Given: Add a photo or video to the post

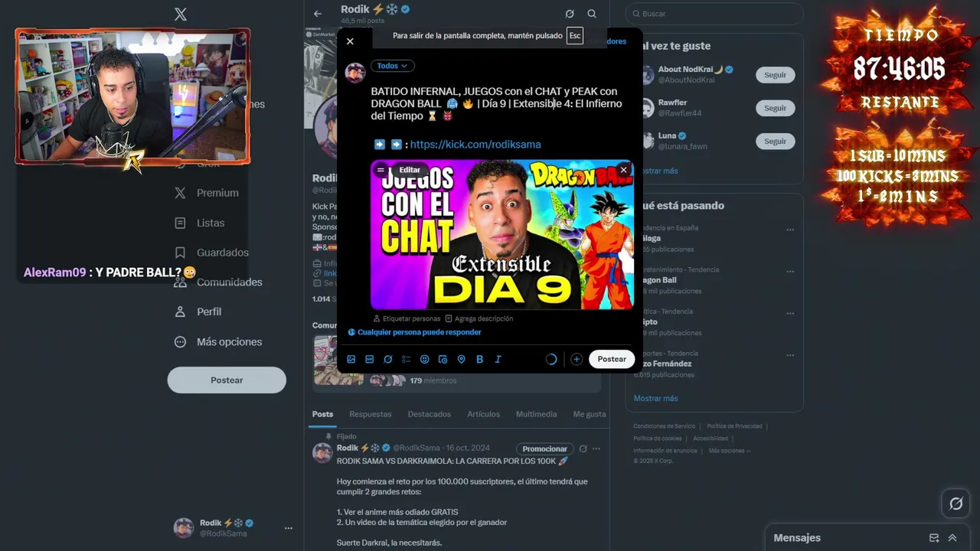Looking at the screenshot, I should [x=351, y=359].
